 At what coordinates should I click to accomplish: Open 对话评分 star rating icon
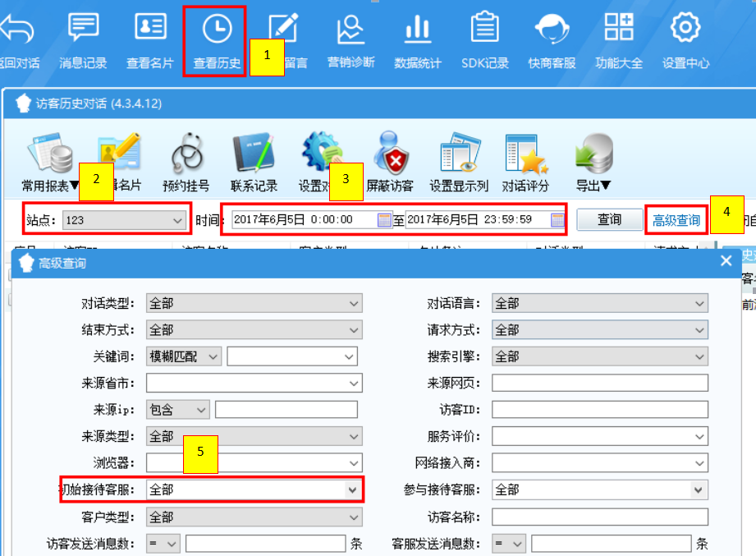525,156
